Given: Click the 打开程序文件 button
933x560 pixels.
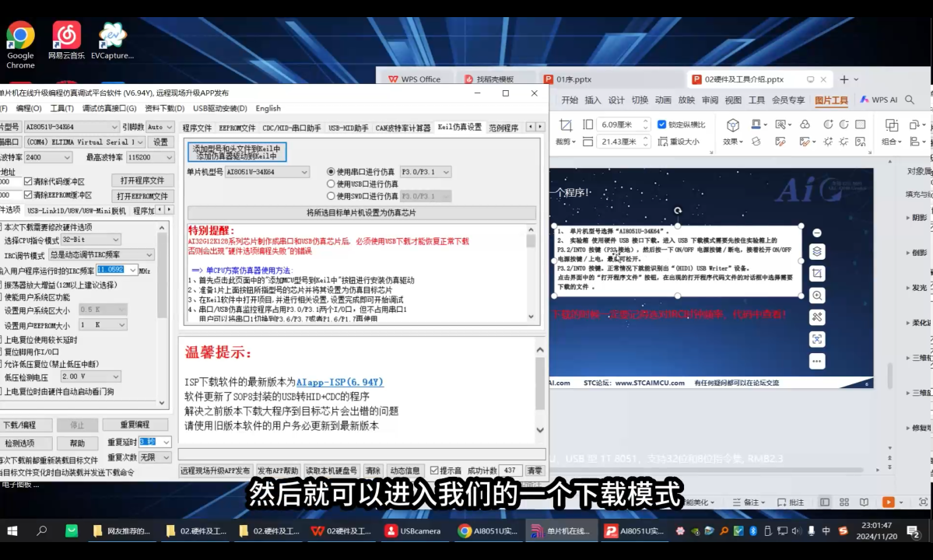Looking at the screenshot, I should [142, 180].
